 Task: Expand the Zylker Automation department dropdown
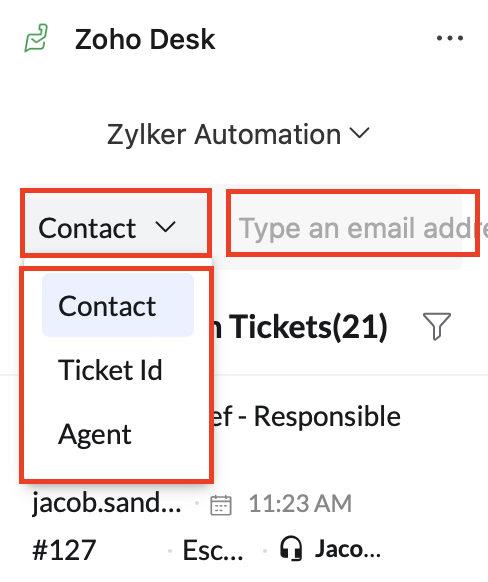tap(238, 134)
